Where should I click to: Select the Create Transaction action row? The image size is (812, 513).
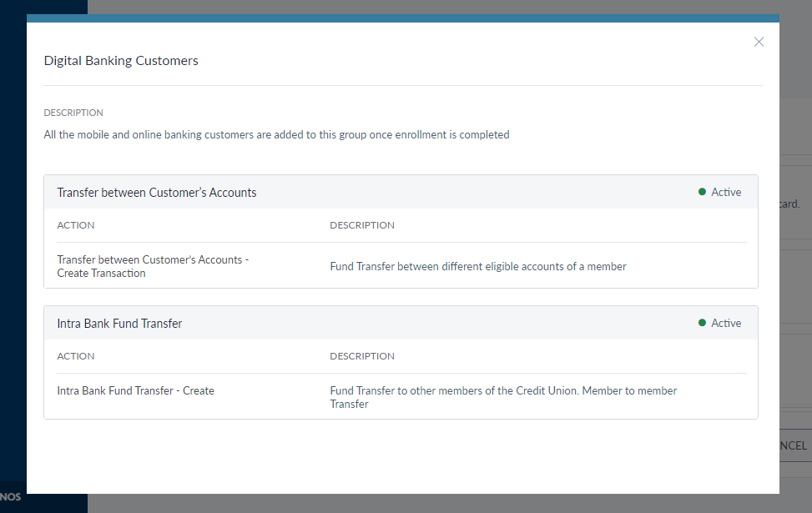pos(153,266)
